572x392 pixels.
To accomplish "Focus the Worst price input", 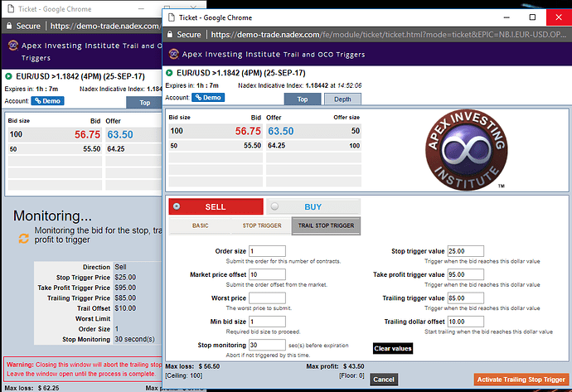I will [267, 298].
